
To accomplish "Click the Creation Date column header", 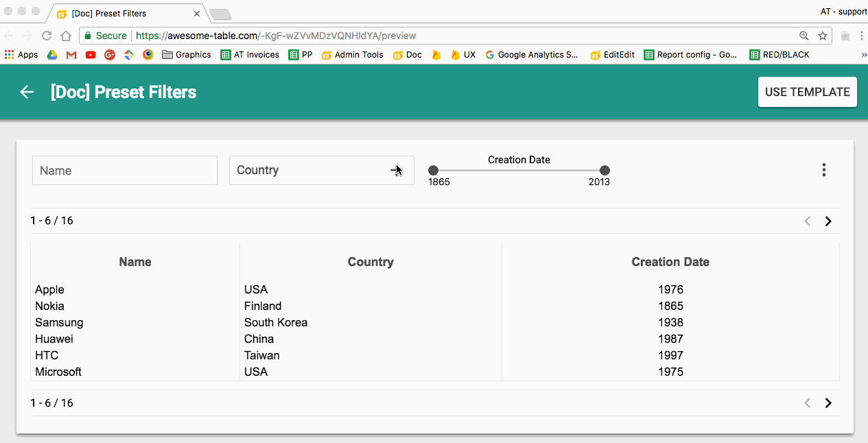I will click(670, 262).
